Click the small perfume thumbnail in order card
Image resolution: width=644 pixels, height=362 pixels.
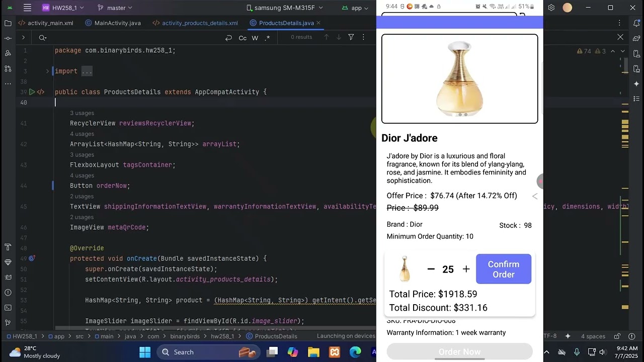[405, 269]
